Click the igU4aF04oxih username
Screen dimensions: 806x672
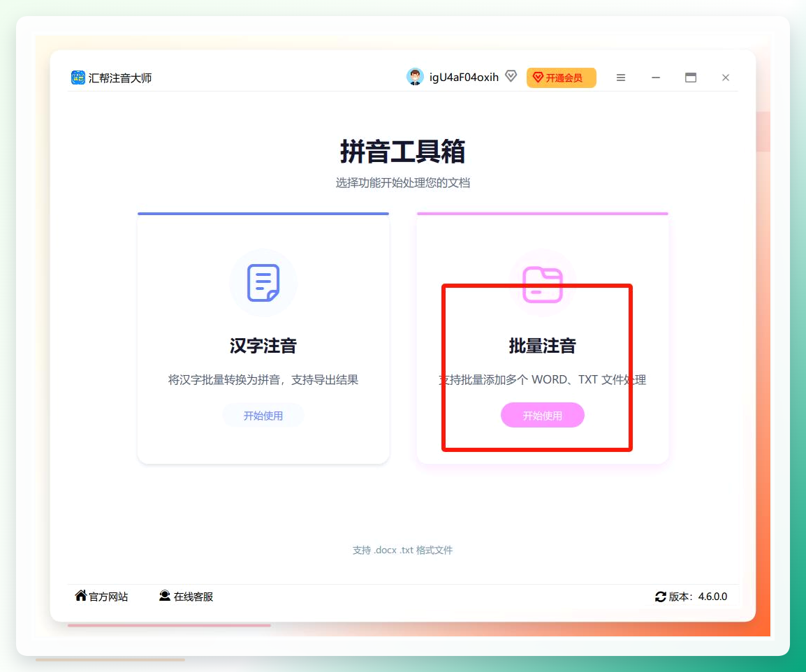tap(464, 78)
